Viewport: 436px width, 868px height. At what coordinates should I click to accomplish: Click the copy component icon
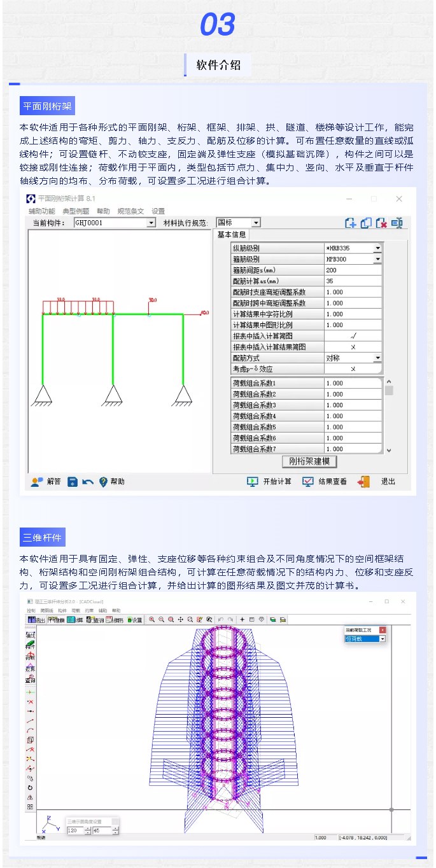click(365, 223)
